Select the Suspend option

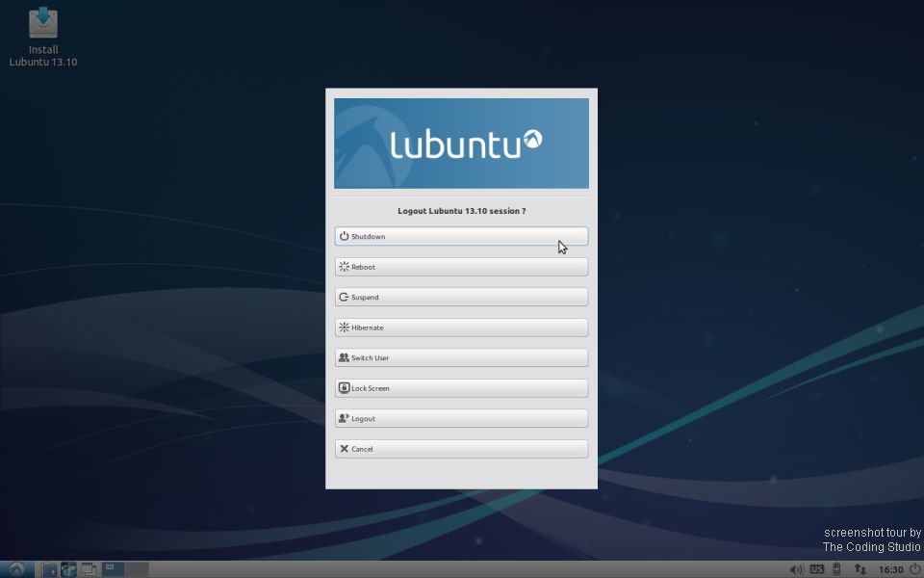click(461, 298)
